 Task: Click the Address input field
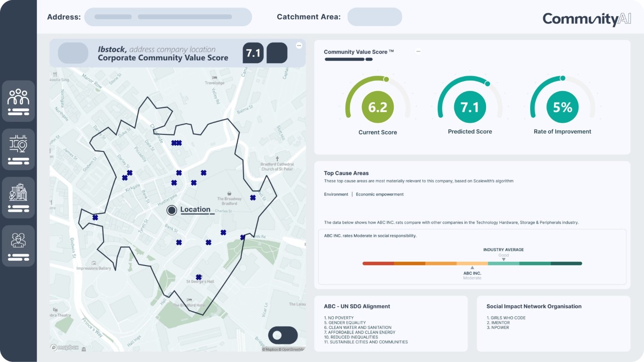point(168,17)
